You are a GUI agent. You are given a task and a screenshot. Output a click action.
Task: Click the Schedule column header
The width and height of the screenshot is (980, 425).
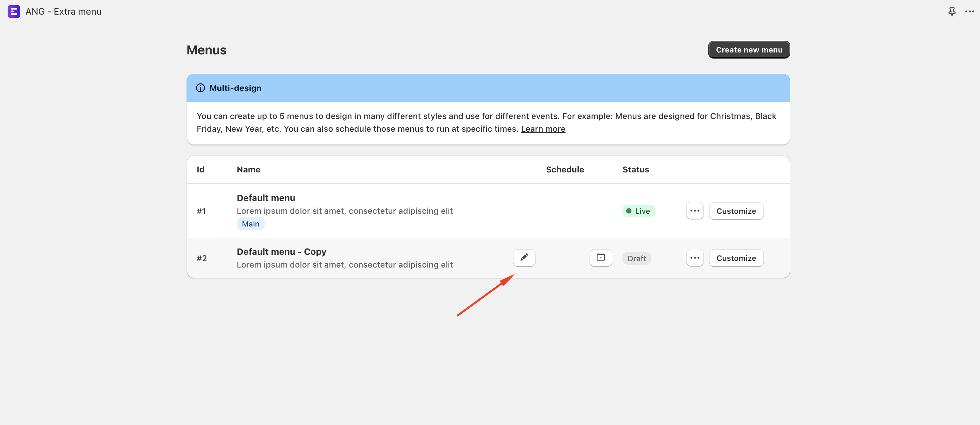565,170
